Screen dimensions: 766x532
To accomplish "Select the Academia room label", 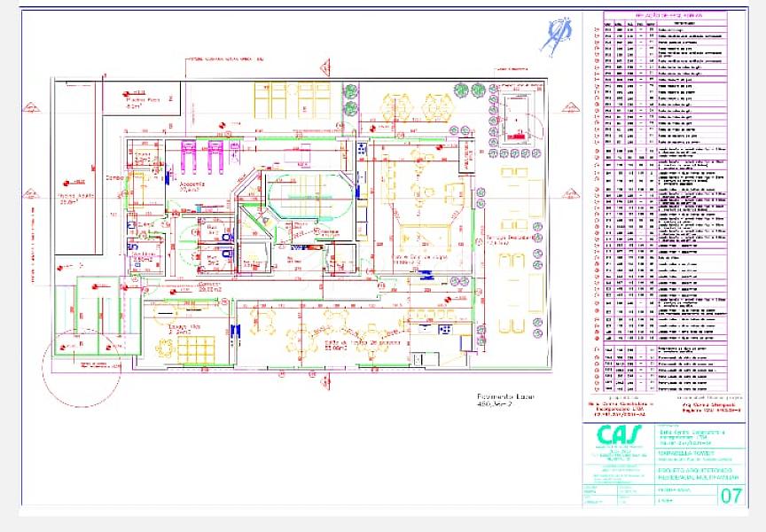I will [191, 186].
